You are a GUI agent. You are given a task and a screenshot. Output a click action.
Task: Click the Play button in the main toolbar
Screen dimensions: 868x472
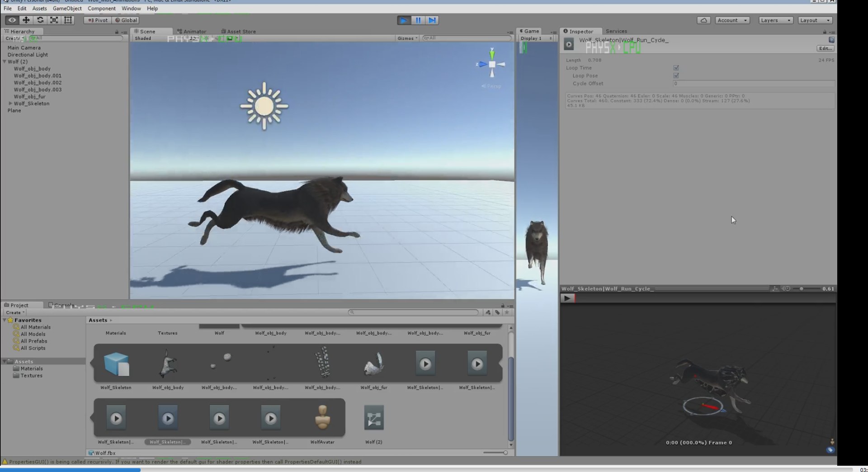(404, 20)
